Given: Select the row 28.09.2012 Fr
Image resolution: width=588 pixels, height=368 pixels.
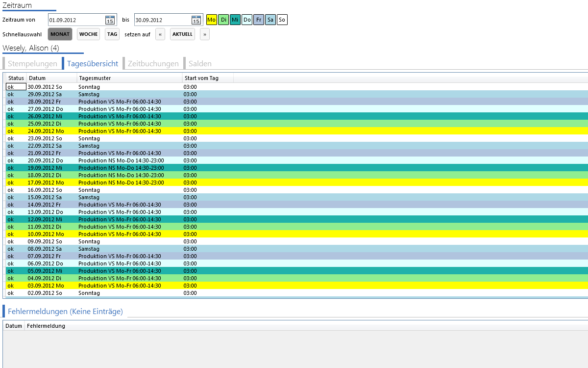Looking at the screenshot, I should 297,102.
